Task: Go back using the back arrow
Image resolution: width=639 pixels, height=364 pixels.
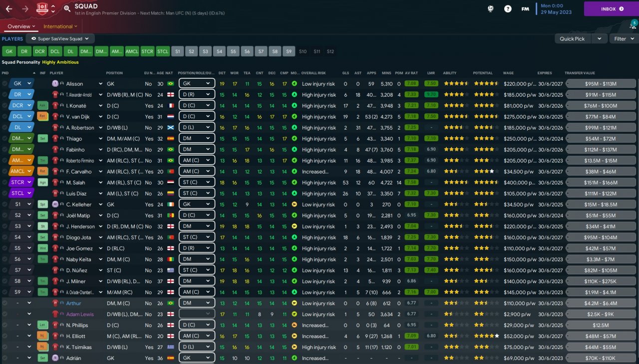Action: click(x=9, y=8)
